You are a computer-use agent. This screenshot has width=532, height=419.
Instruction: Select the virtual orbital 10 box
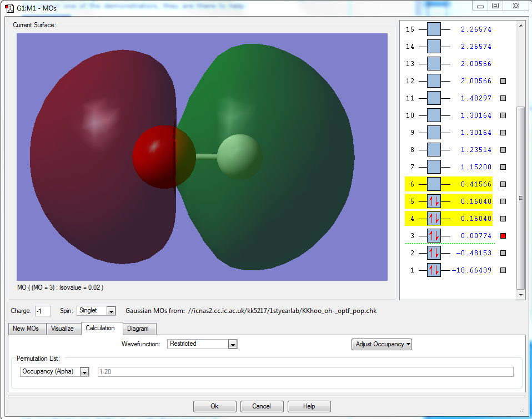point(434,115)
